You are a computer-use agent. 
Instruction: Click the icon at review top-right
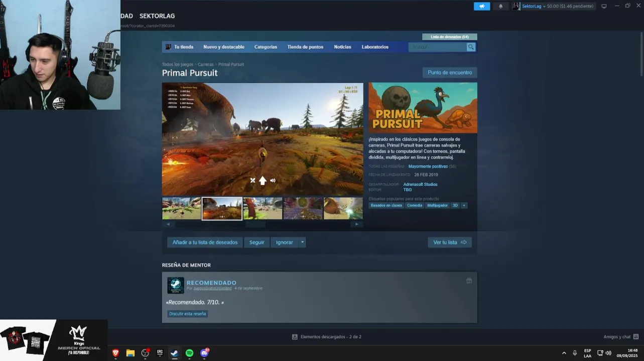(469, 281)
